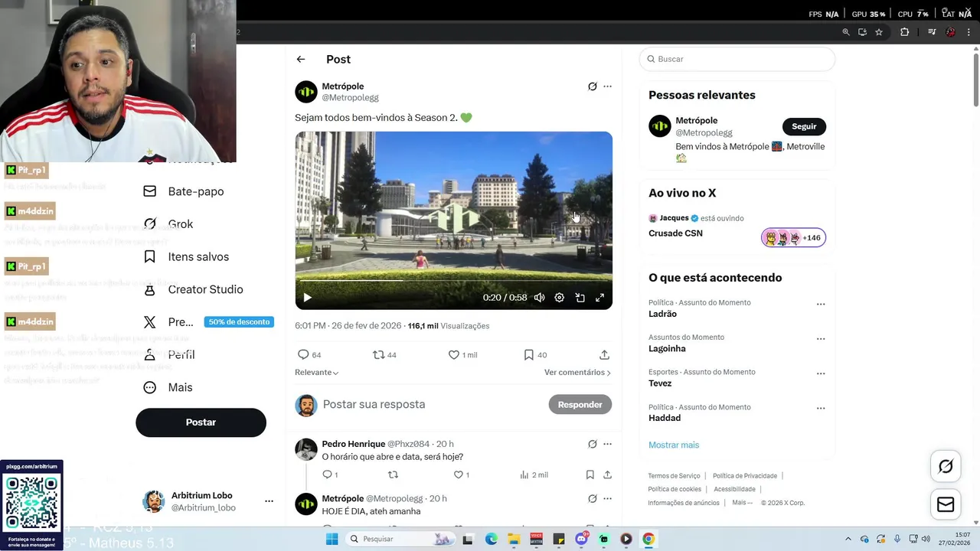Open more options on Metrópole's reply comment
This screenshot has width=980, height=551.
click(x=607, y=498)
